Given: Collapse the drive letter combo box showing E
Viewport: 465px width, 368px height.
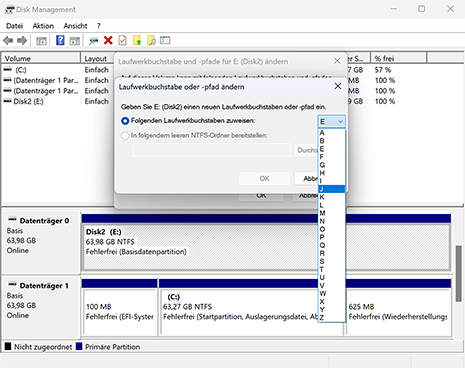Looking at the screenshot, I should point(332,122).
